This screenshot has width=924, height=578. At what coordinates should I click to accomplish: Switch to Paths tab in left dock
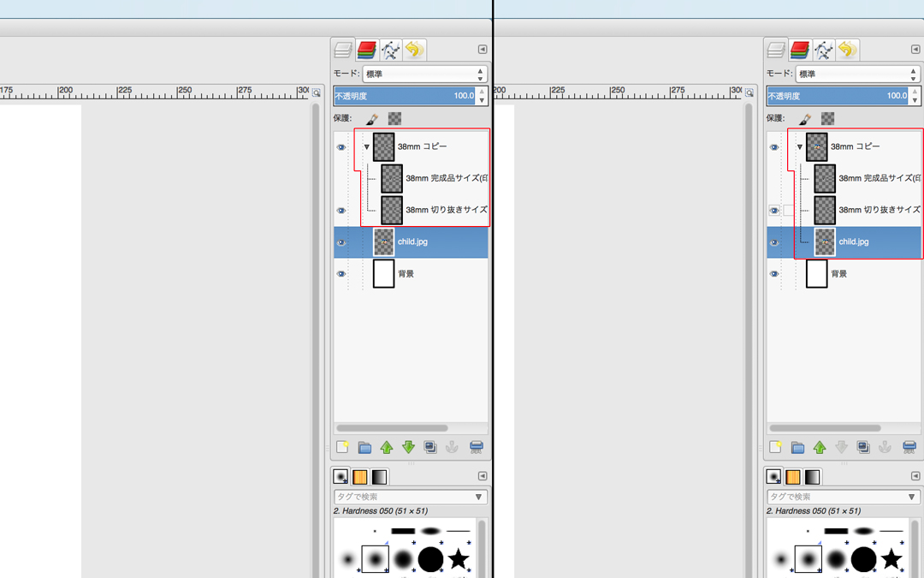pyautogui.click(x=391, y=50)
